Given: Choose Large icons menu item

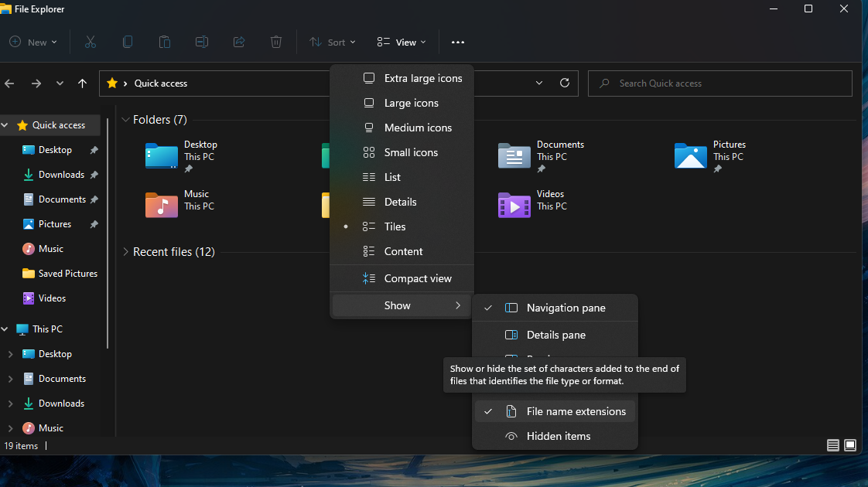Looking at the screenshot, I should pyautogui.click(x=402, y=103).
